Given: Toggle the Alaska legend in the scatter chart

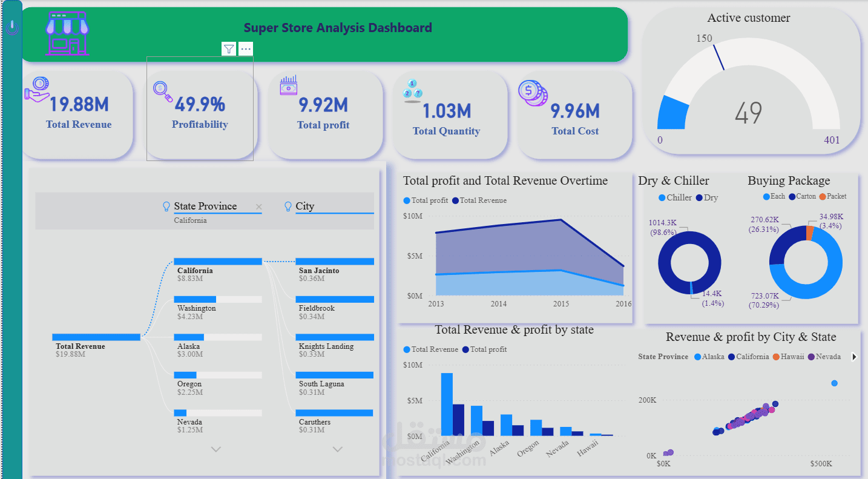Looking at the screenshot, I should click(x=709, y=357).
